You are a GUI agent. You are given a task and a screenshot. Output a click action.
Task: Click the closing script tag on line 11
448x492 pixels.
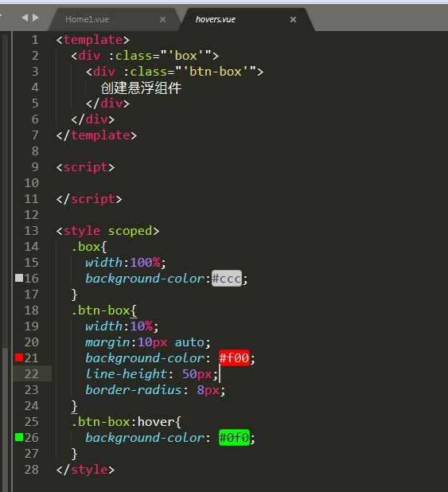89,199
